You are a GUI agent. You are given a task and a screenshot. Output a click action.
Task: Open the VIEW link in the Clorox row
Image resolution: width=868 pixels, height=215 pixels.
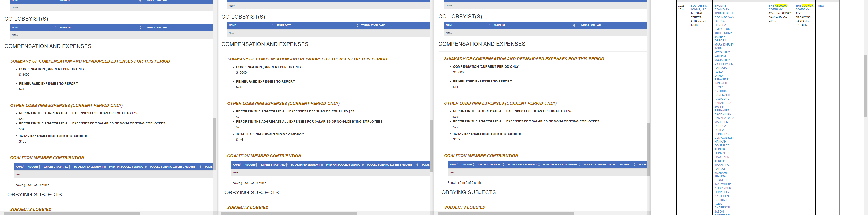pyautogui.click(x=821, y=6)
